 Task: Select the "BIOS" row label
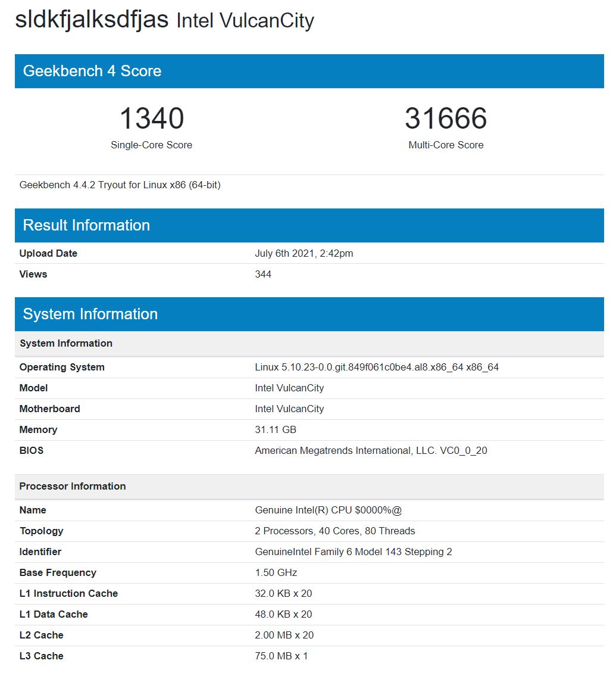pyautogui.click(x=31, y=450)
